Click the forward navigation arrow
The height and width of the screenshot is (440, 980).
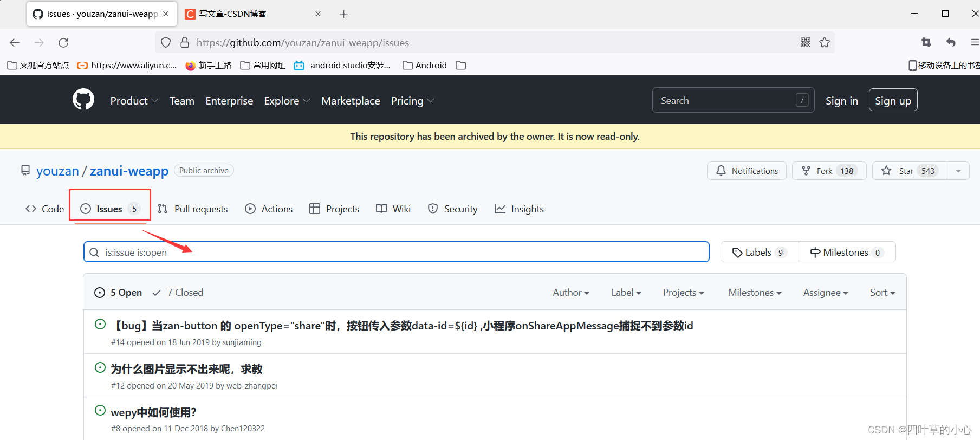tap(39, 42)
